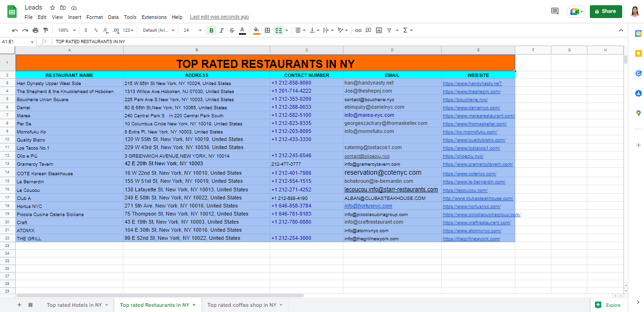This screenshot has width=644, height=312.
Task: Select the Paint format tool
Action: pyautogui.click(x=45, y=30)
